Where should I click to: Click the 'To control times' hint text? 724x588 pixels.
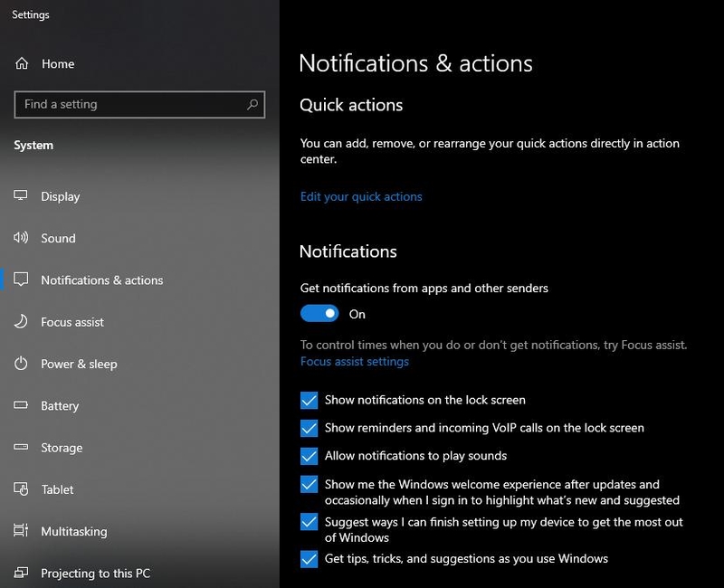point(493,345)
